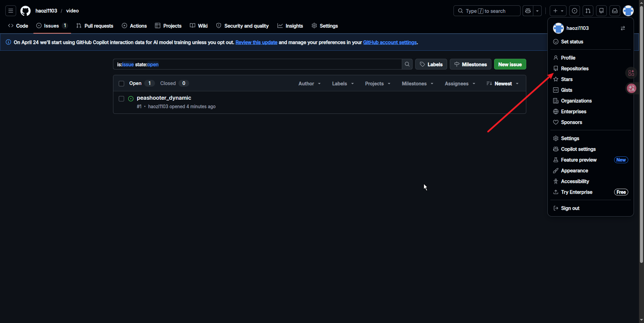Screen dimensions: 644x323
Task: Open the hamburger navigation menu
Action: (x=11, y=11)
